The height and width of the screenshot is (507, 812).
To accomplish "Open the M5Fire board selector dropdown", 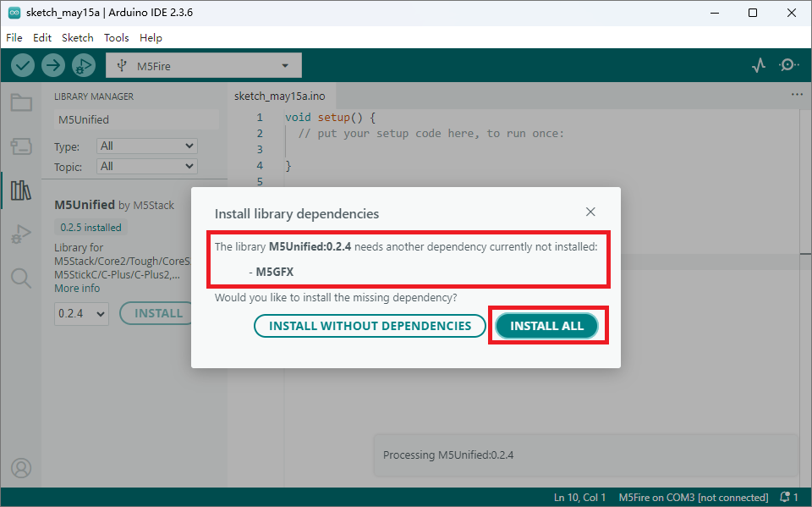I will coord(204,66).
